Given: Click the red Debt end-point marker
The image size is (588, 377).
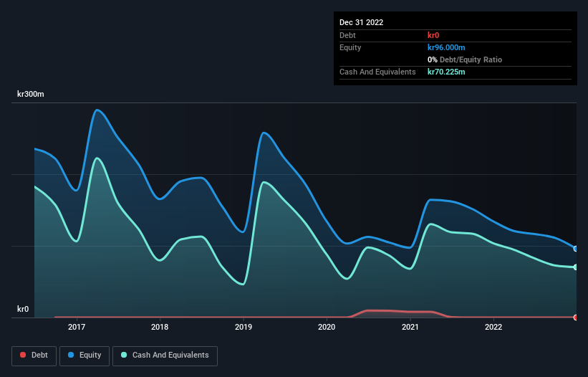Looking at the screenshot, I should click(576, 318).
